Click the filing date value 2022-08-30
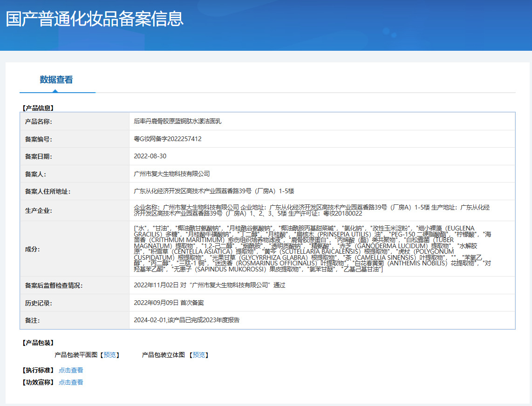Screen dimensions: 532x406 150,156
